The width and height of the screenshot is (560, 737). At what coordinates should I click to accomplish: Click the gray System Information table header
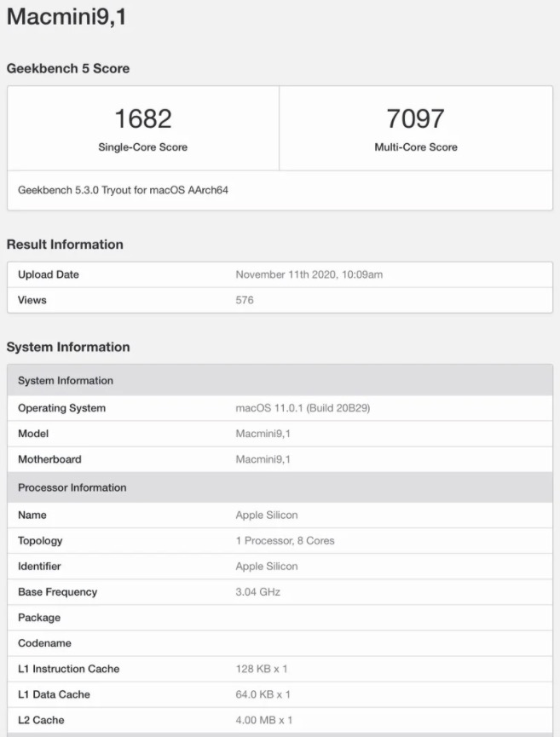tap(66, 380)
